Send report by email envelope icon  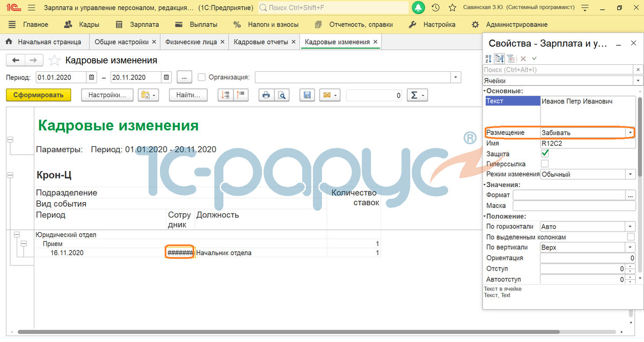tap(330, 95)
